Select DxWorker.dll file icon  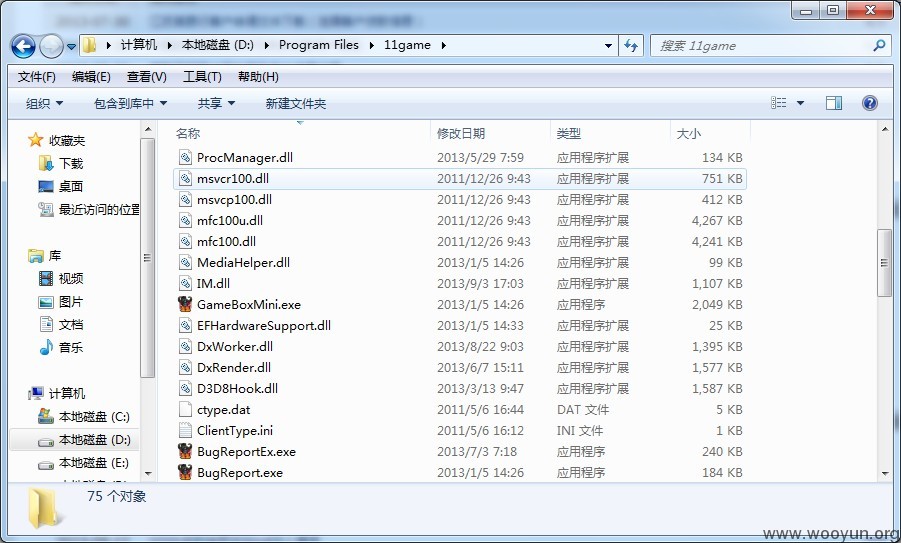pos(185,346)
